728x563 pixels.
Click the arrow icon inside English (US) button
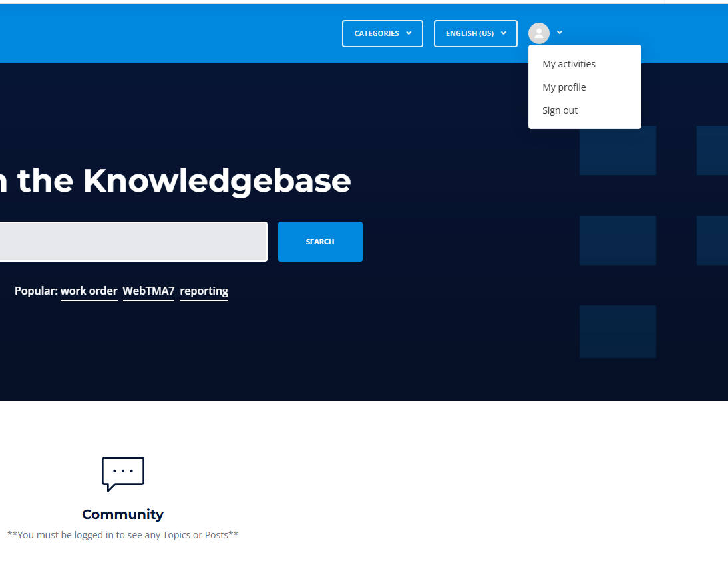pos(503,33)
